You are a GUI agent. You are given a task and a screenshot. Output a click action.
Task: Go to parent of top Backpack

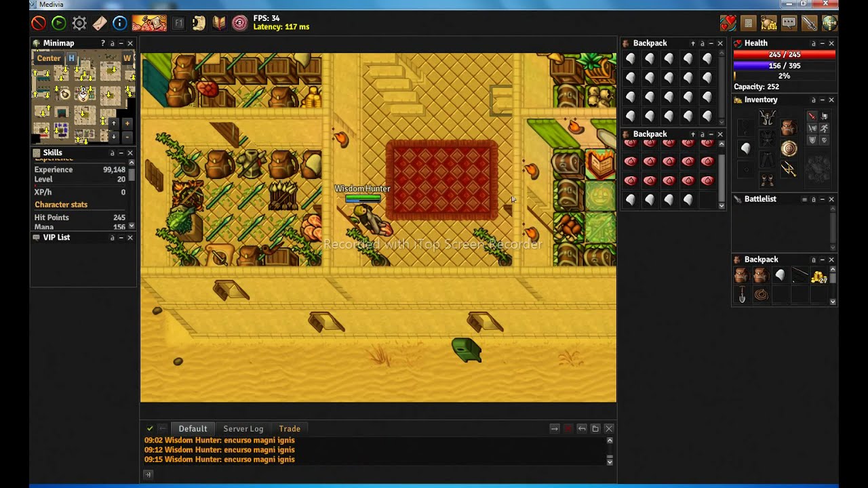[693, 43]
